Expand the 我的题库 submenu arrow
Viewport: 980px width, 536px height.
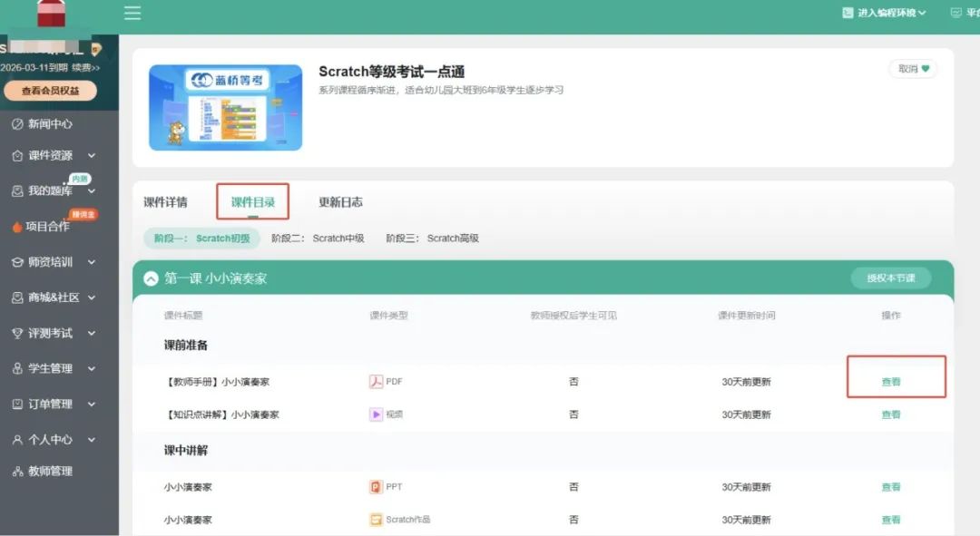point(92,190)
